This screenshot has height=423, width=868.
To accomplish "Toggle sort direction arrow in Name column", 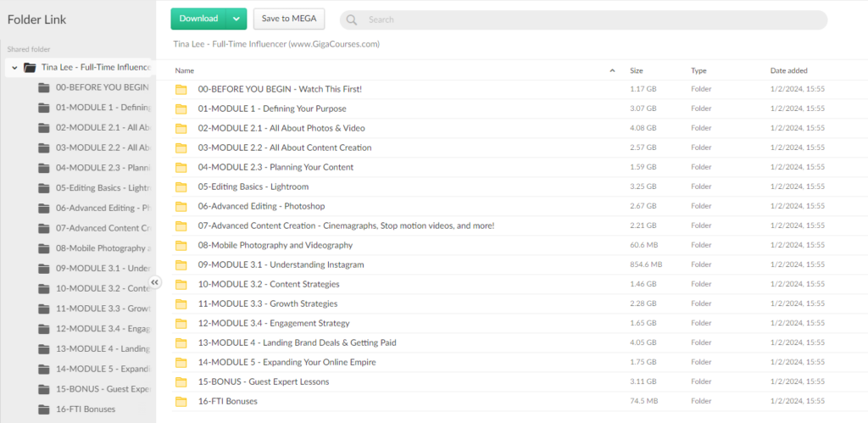I will pos(612,70).
